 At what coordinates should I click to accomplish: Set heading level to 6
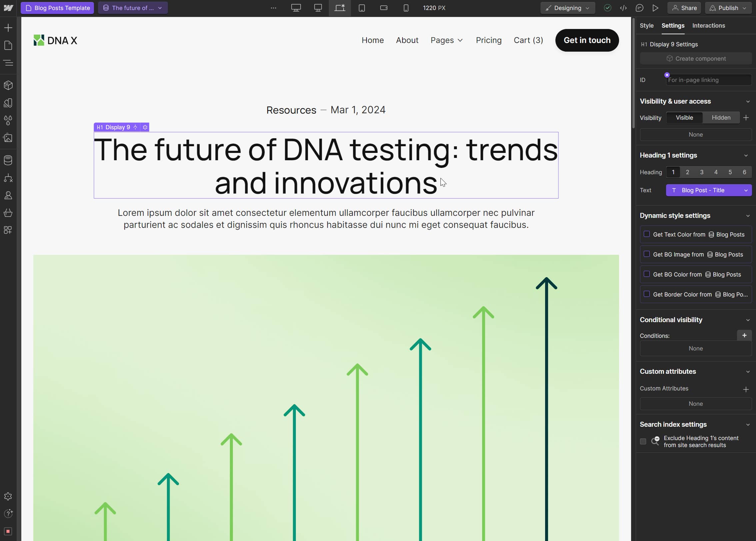click(744, 172)
